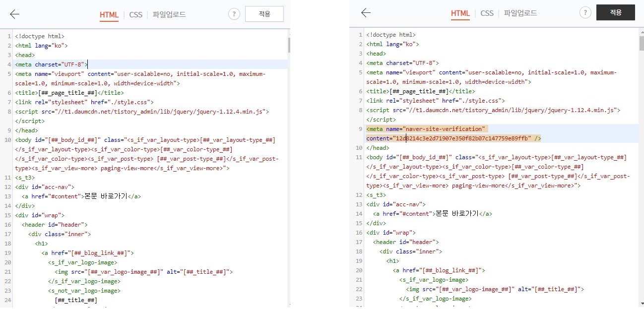
Task: Click the <body id="[##_body_id_##]" line in the left editor
Action: pos(145,140)
